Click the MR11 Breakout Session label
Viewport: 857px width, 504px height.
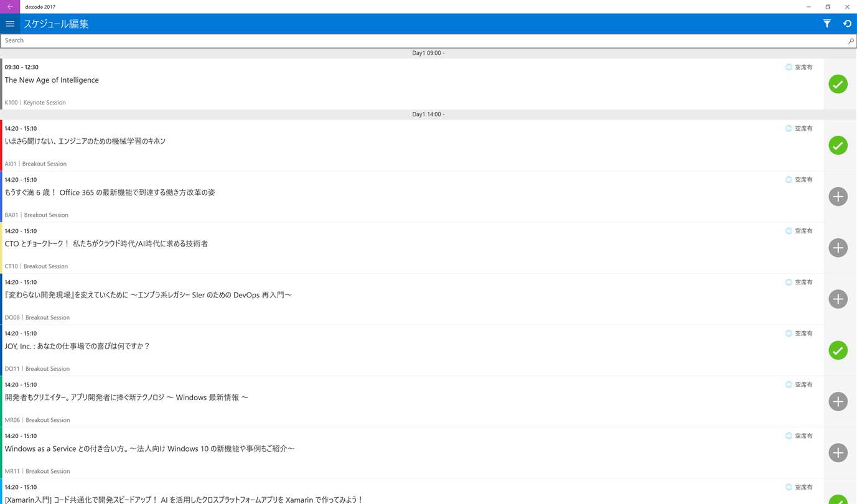(x=37, y=472)
